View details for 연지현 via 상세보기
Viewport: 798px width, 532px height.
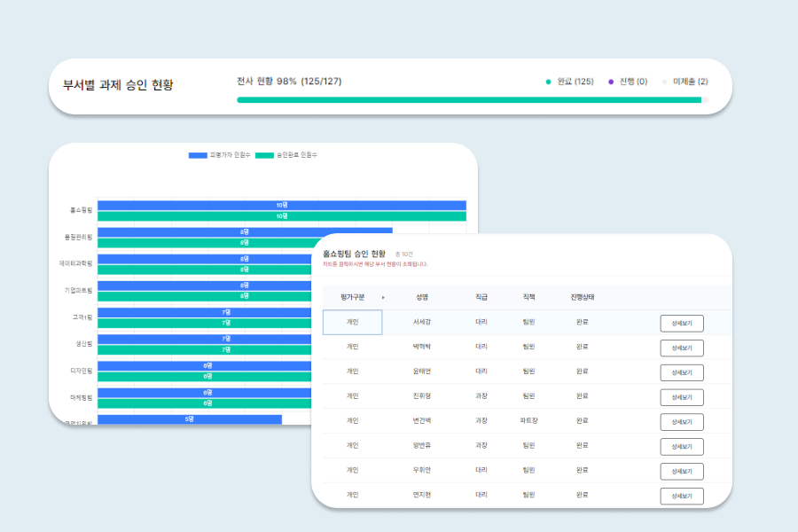click(681, 496)
